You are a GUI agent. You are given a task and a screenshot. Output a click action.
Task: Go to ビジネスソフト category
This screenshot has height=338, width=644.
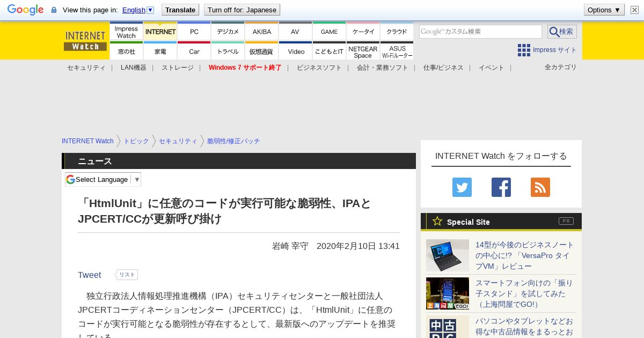point(319,68)
